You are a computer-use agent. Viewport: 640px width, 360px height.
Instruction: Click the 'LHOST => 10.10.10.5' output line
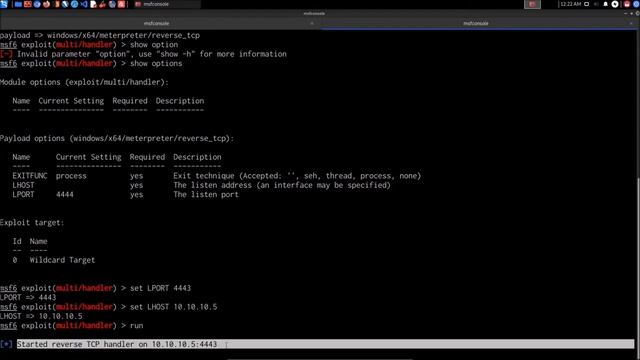[41, 316]
